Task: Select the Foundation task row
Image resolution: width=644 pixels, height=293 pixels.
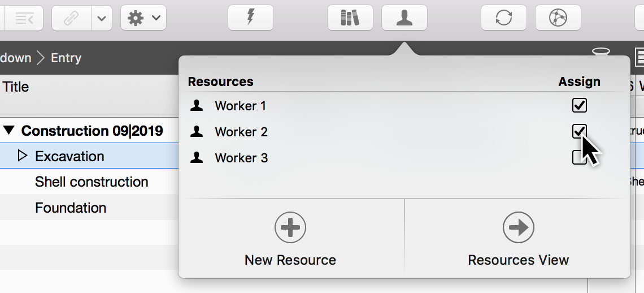Action: [71, 208]
